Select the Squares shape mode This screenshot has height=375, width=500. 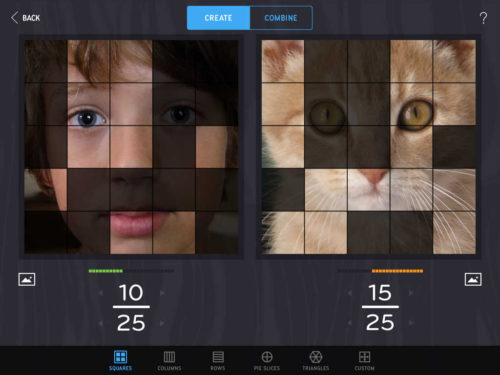click(120, 360)
